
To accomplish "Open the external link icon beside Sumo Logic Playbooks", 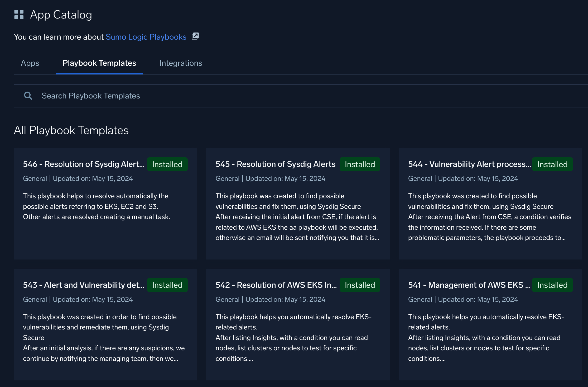I will click(195, 36).
